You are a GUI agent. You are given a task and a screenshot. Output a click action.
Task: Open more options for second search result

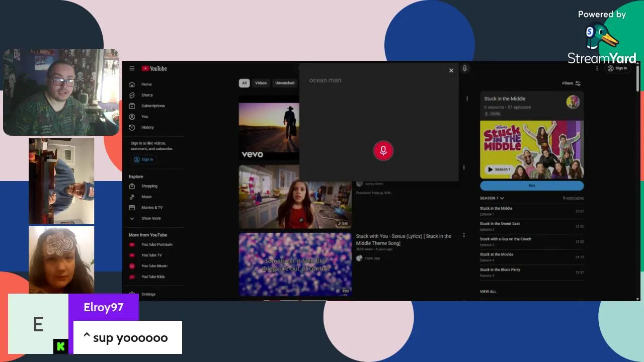point(464,167)
